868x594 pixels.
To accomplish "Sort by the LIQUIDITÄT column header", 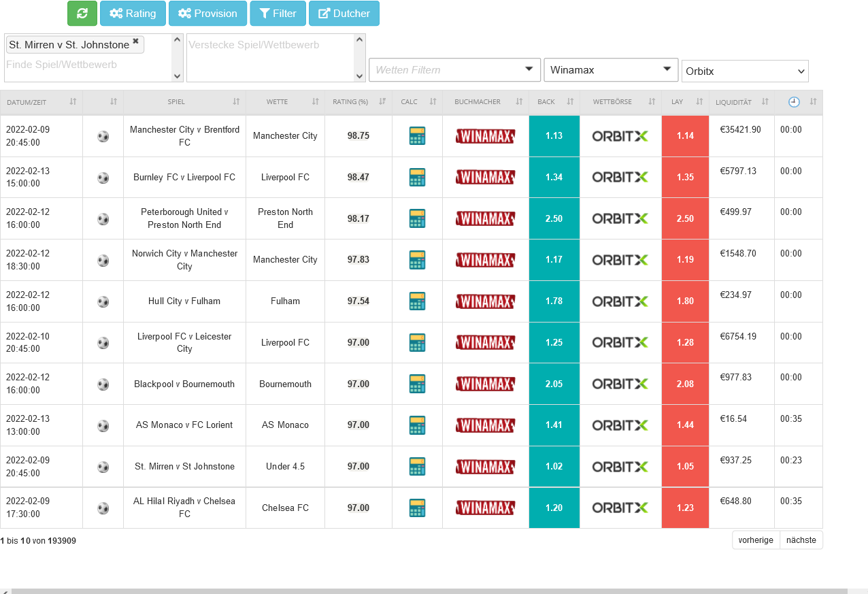I will pyautogui.click(x=741, y=102).
